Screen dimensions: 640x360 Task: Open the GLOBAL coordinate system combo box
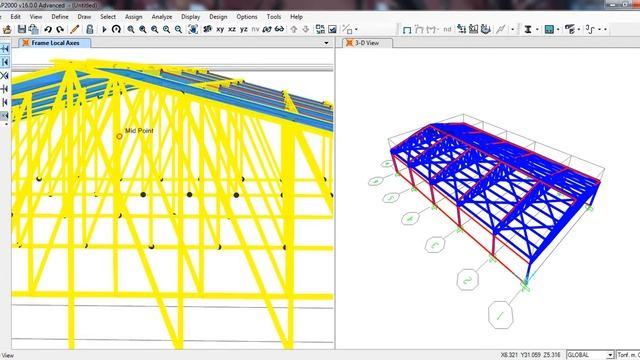tap(590, 355)
